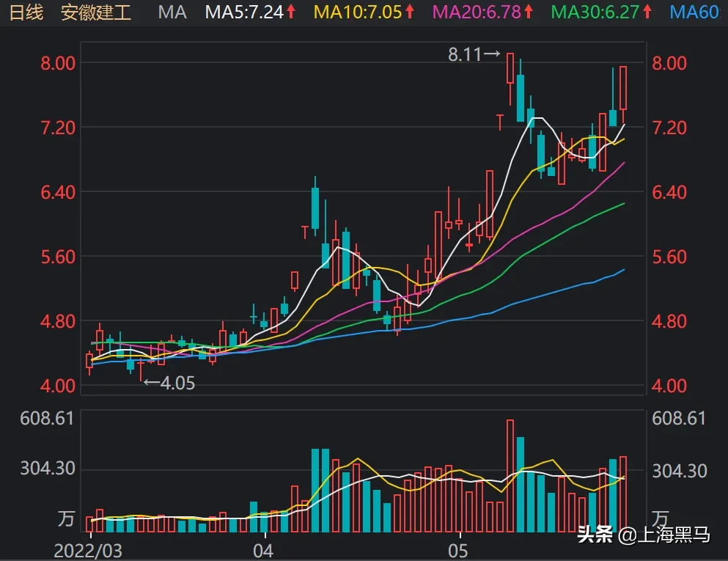
Task: Click the 4.05 low price marker
Action: 169,383
